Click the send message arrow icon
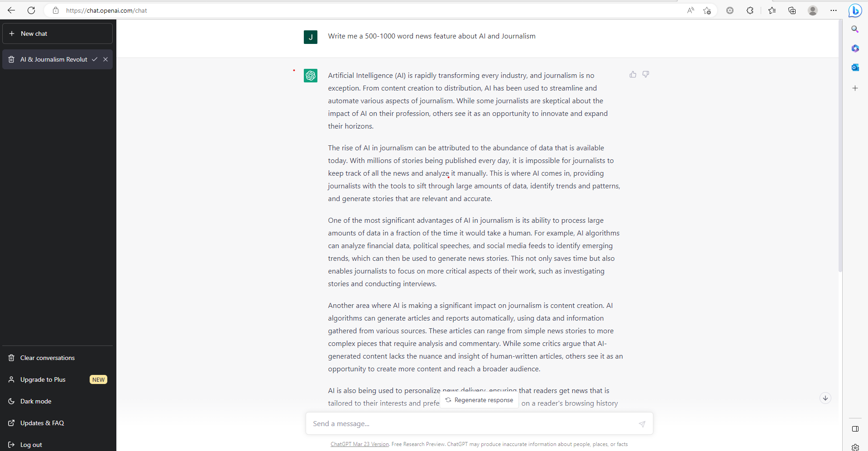 tap(642, 424)
